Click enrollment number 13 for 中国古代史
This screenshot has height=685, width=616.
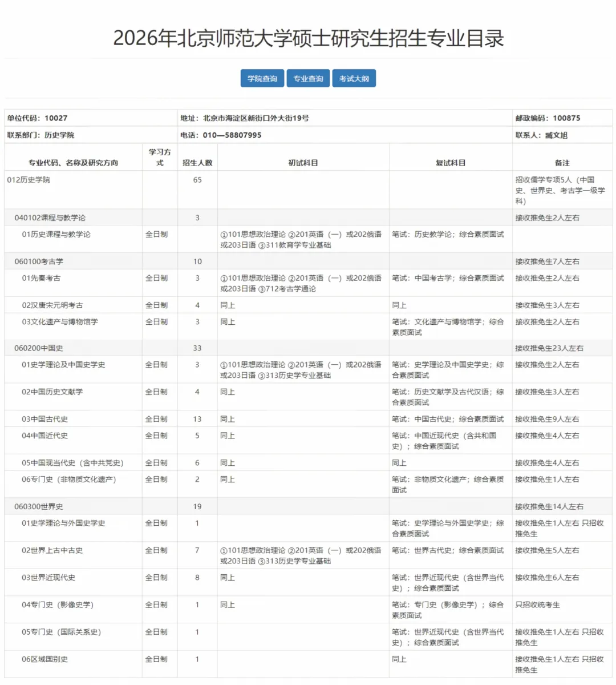tap(197, 419)
